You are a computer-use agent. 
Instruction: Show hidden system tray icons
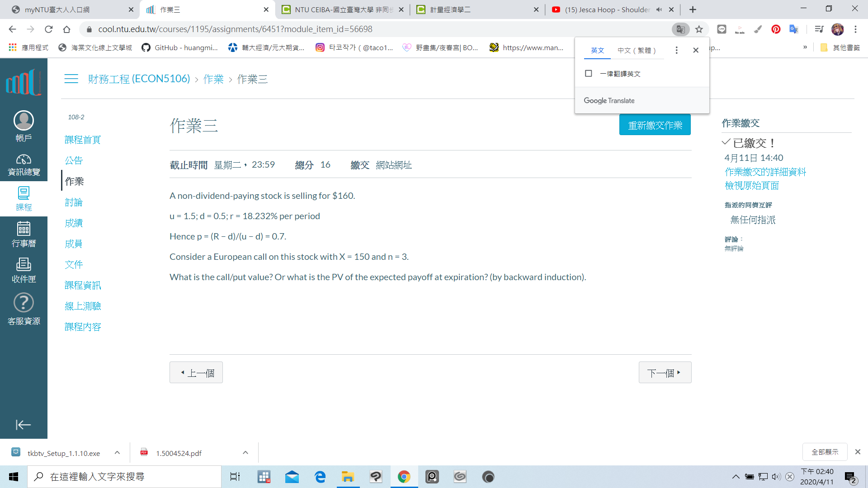tap(736, 477)
